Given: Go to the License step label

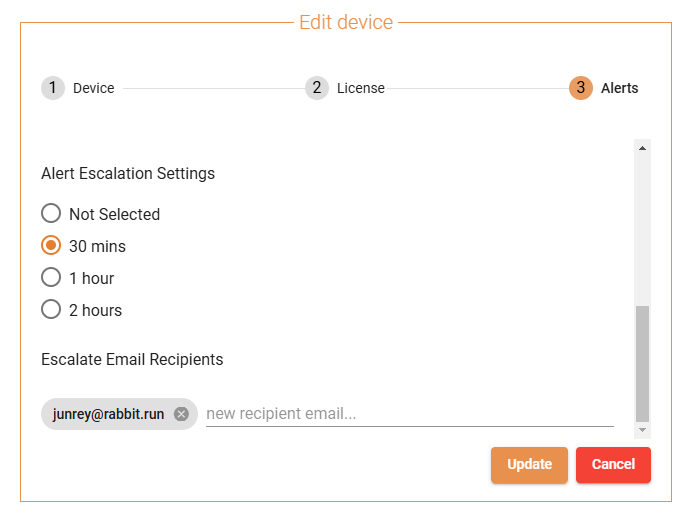Looking at the screenshot, I should tap(361, 88).
